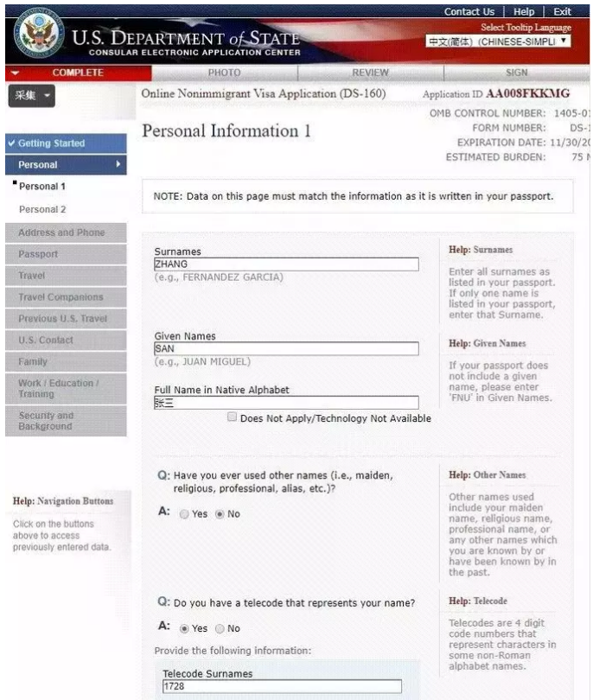This screenshot has height=700, width=593.
Task: Go to the SIGN step tab
Action: click(517, 73)
